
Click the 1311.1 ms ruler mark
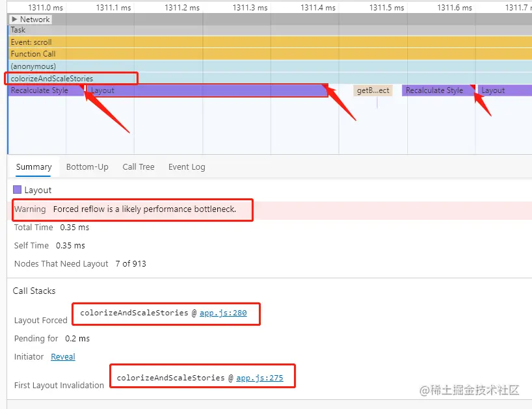click(x=113, y=7)
